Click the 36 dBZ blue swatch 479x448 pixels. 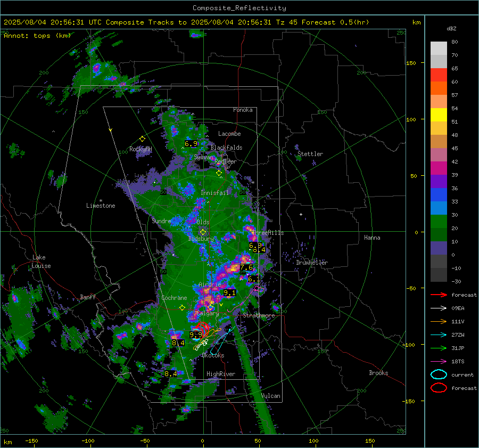439,194
